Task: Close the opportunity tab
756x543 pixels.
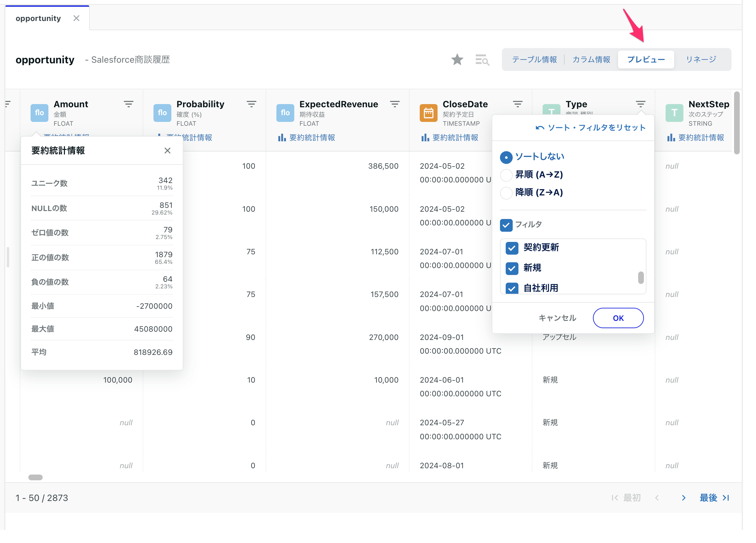Action: [76, 18]
